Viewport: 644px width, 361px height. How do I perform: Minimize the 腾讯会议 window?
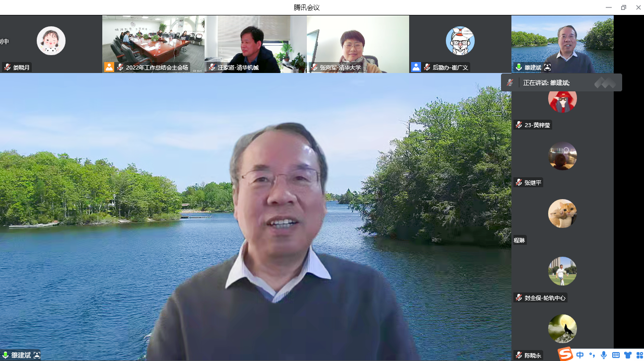[x=609, y=7]
